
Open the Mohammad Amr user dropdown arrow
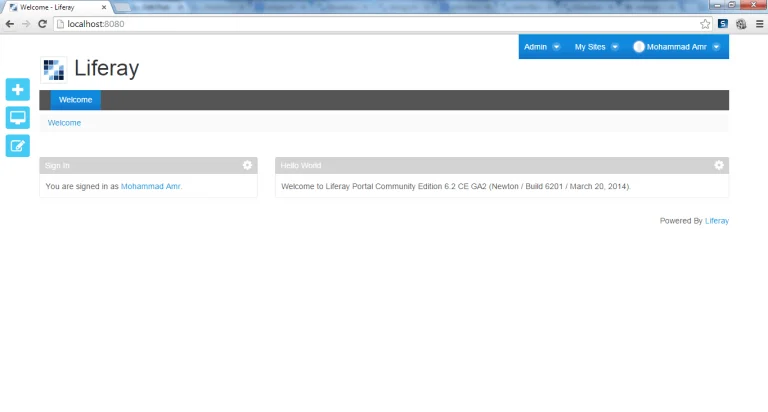(x=716, y=47)
